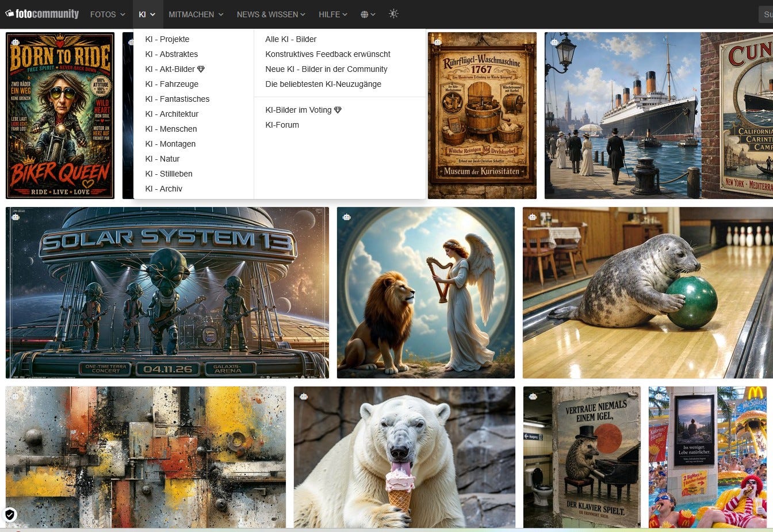Click AI robot badge on Solar System 13 image
Screen dimensions: 773x532
click(16, 217)
